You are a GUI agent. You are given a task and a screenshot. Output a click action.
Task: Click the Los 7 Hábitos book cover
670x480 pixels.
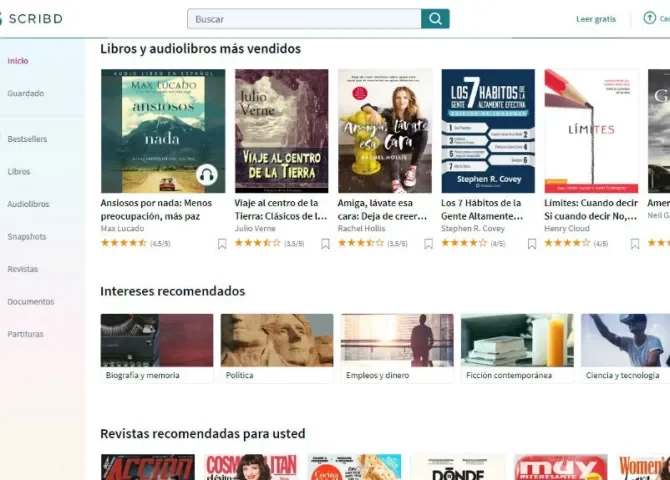[x=488, y=131]
